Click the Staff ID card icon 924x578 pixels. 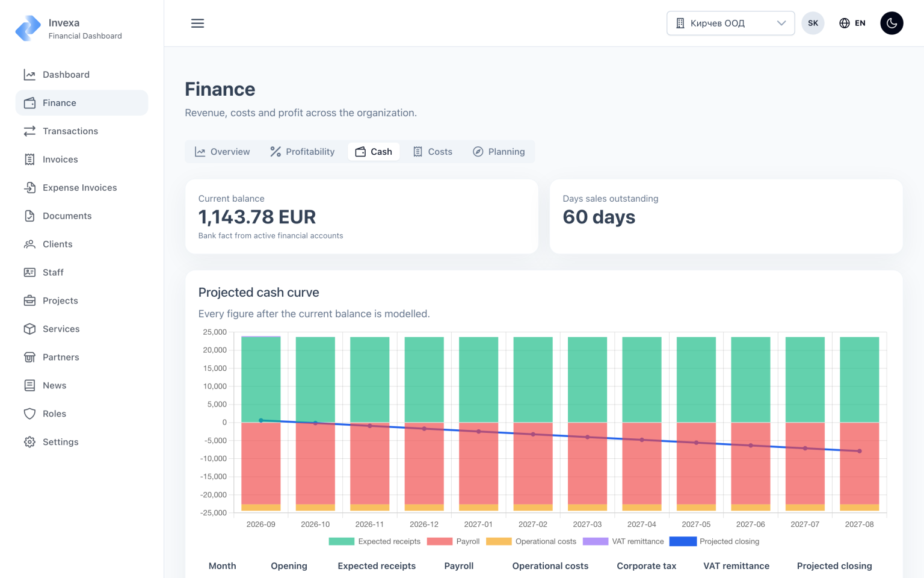(x=29, y=273)
